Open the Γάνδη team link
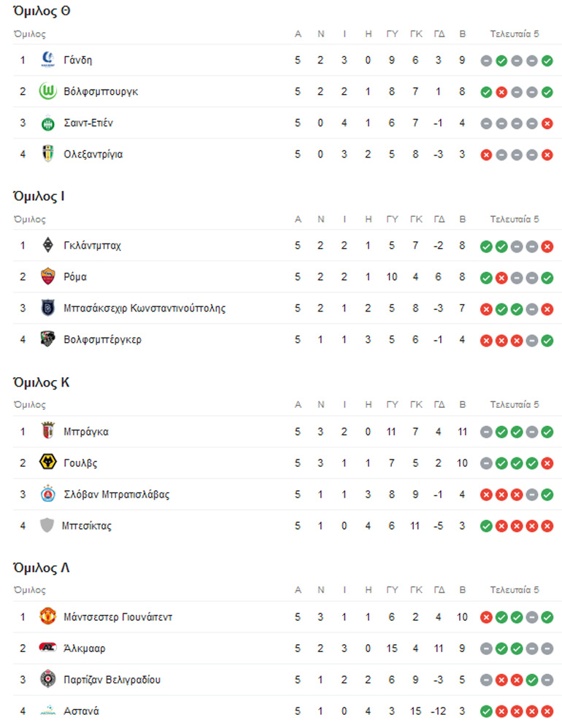Image resolution: width=562 pixels, height=728 pixels. click(77, 60)
